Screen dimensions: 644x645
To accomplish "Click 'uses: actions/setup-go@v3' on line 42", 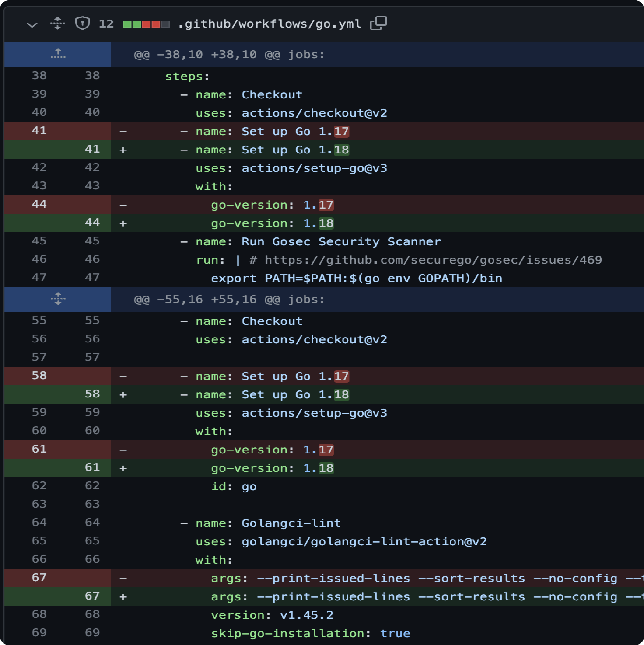I will (x=291, y=168).
